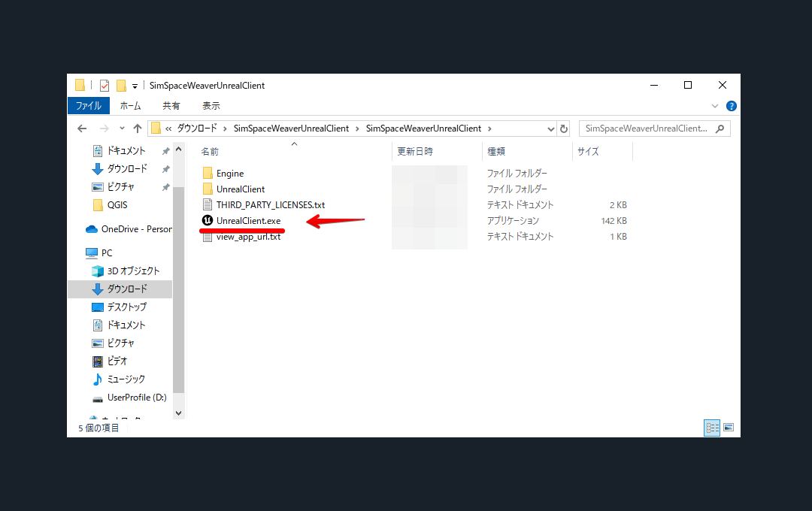This screenshot has width=812, height=511.
Task: Click the Properties quick access toolbar icon
Action: tap(105, 86)
